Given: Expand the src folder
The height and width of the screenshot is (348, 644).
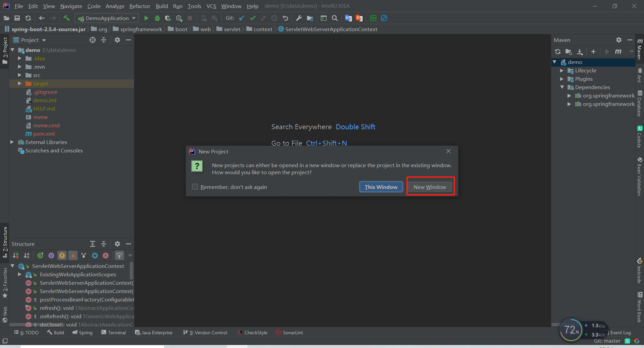Looking at the screenshot, I should 19,75.
